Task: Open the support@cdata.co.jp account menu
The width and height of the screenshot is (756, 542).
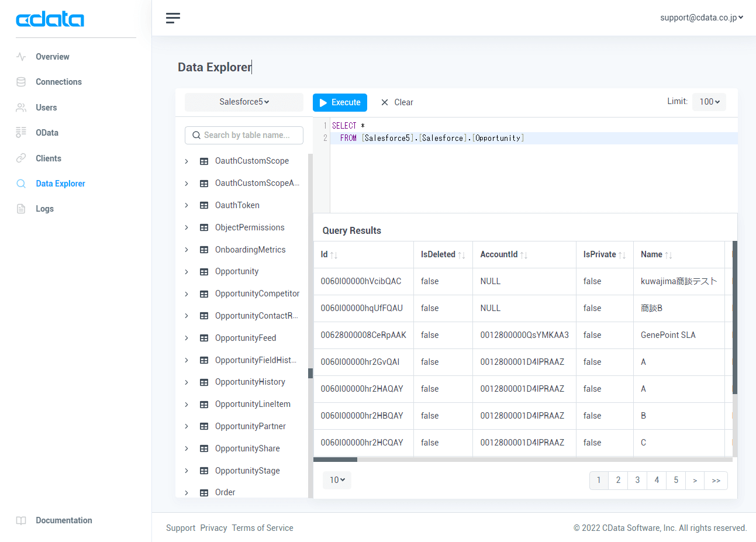Action: [x=701, y=18]
